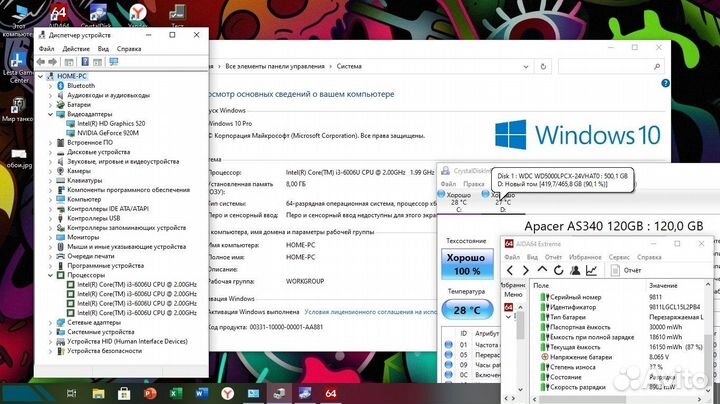Click the Поле column header in AIDA64
The width and height of the screenshot is (720, 404).
click(541, 286)
